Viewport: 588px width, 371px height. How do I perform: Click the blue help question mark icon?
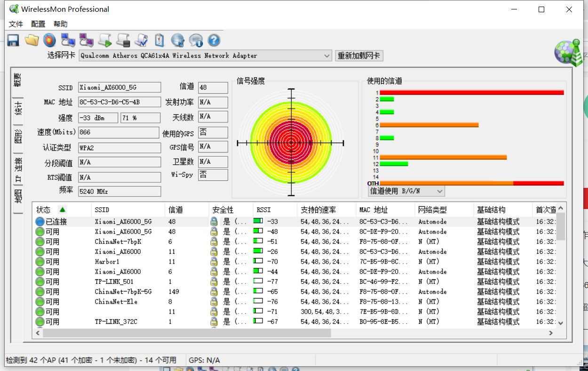tap(214, 40)
